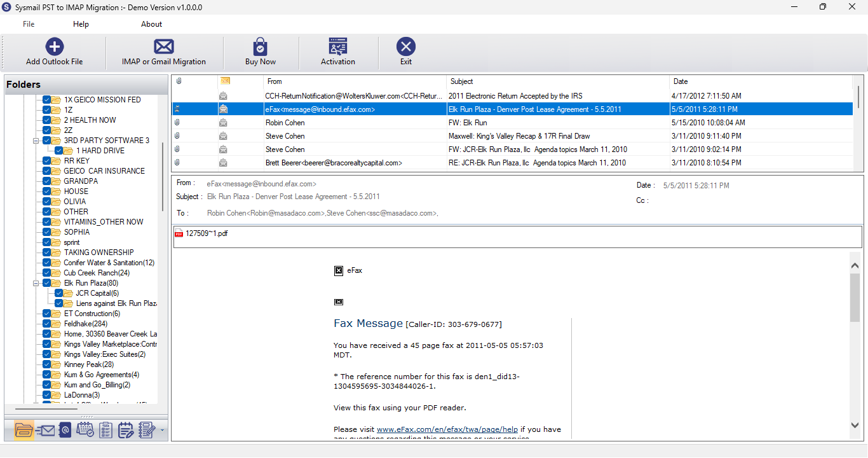Click the paperclip icon on FW: Elk Run row
Image resolution: width=868 pixels, height=458 pixels.
[x=177, y=123]
